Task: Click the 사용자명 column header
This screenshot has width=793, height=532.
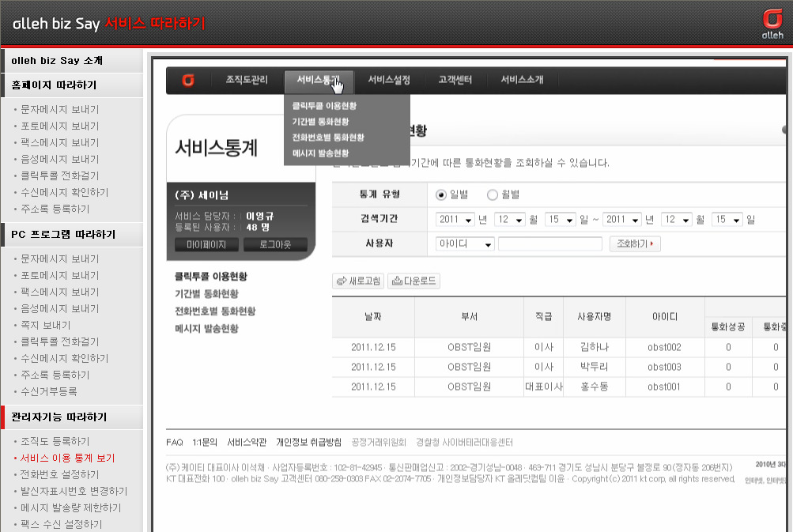Action: coord(595,317)
